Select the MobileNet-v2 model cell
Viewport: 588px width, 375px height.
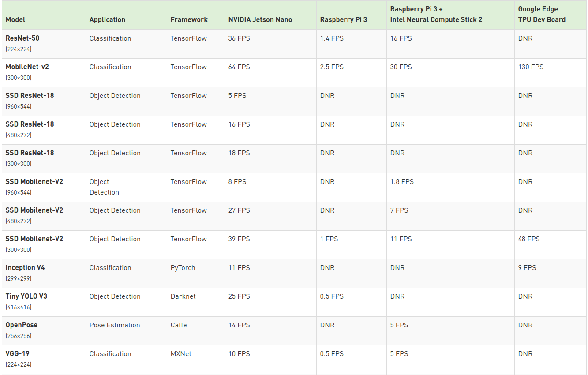27,67
